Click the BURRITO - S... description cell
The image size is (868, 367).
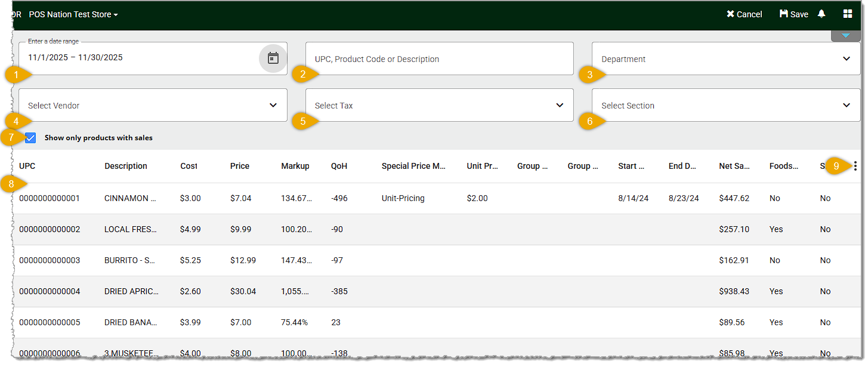tap(131, 260)
